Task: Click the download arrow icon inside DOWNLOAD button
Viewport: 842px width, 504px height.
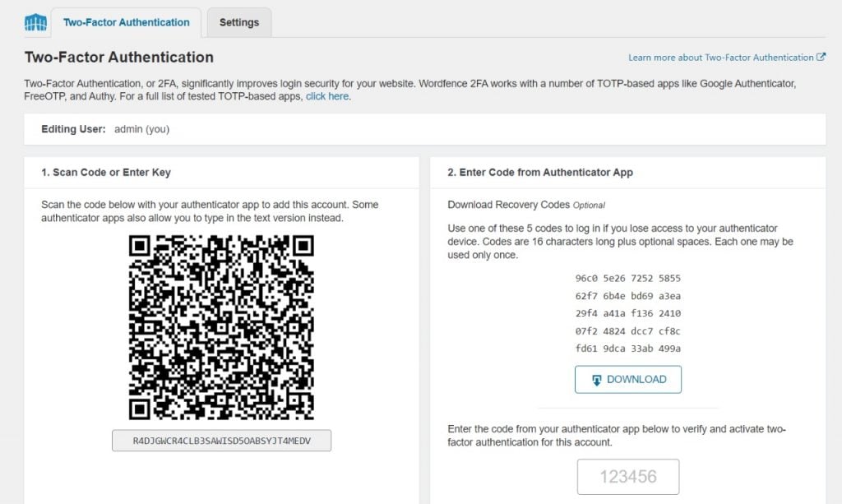Action: (599, 379)
